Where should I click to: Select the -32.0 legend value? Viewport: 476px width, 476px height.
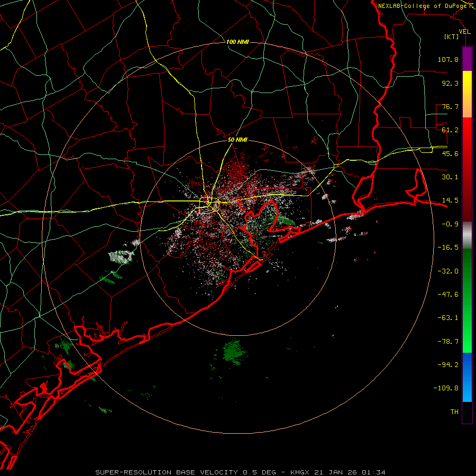coord(448,271)
